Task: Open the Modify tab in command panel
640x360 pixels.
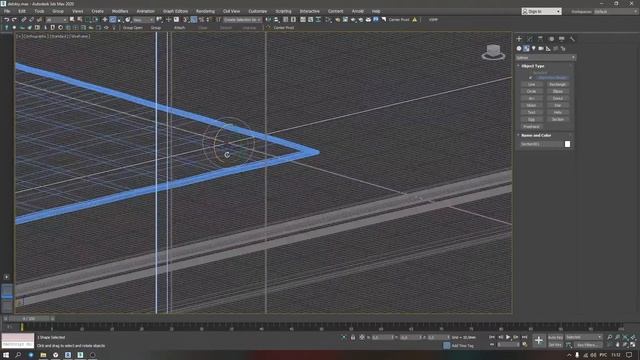Action: [530, 39]
